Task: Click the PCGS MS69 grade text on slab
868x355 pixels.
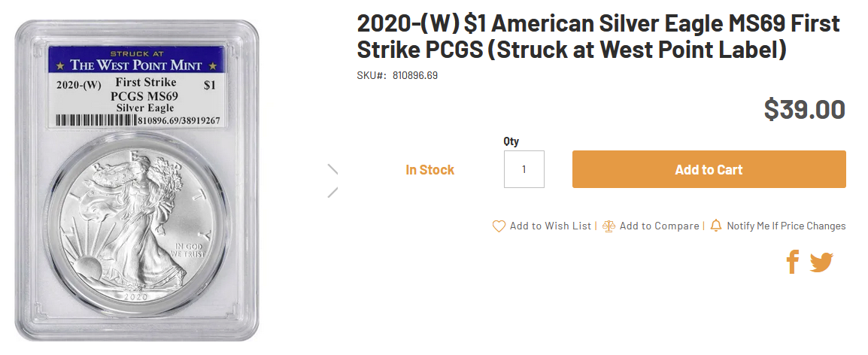Action: [x=144, y=96]
